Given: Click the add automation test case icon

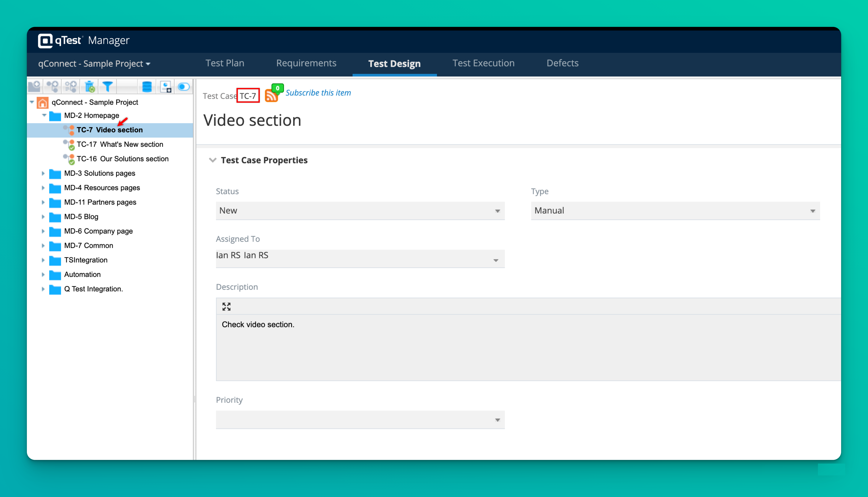Looking at the screenshot, I should (71, 86).
